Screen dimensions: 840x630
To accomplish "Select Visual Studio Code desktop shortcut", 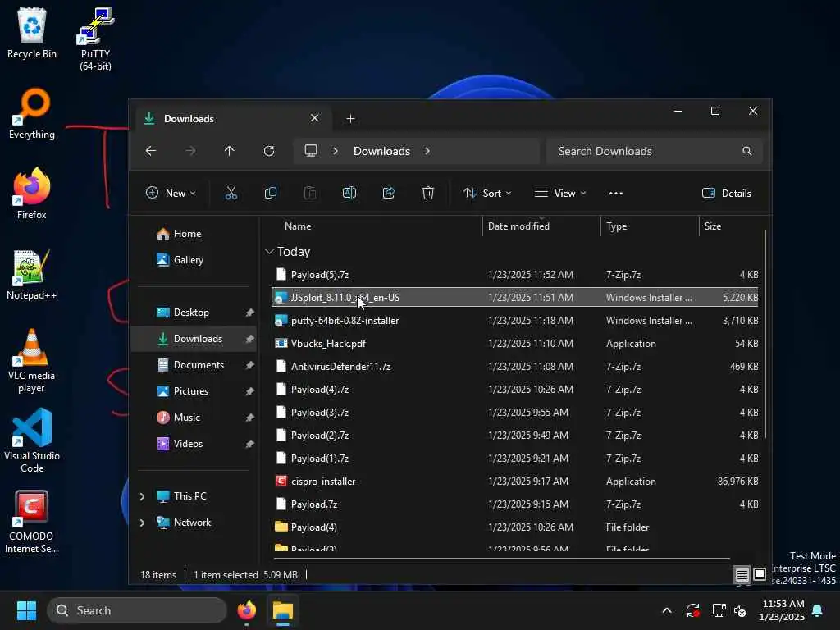I will point(32,441).
